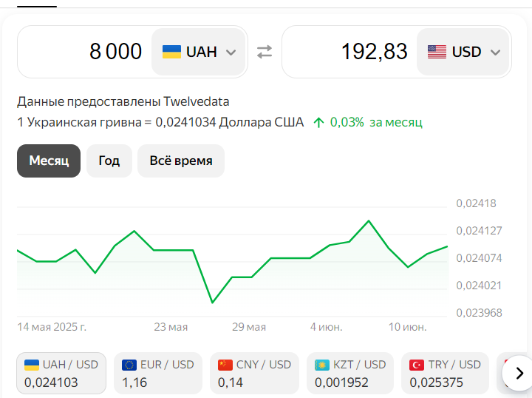Select the EUR / USD pair chip
532x398 pixels.
tap(158, 373)
